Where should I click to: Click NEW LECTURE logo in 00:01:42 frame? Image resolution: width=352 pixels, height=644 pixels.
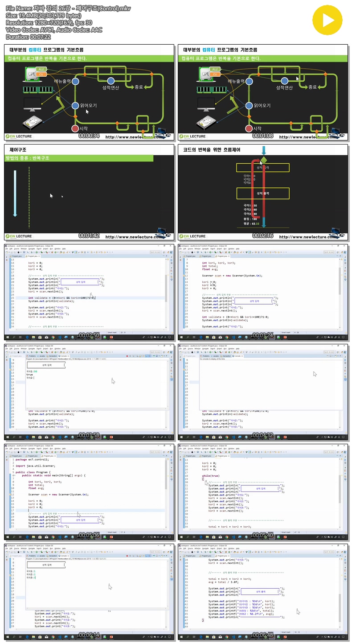[x=19, y=236]
